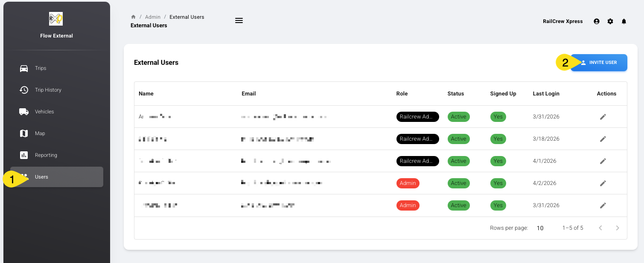Open Vehicles via the truck icon
The width and height of the screenshot is (644, 263).
point(24,112)
